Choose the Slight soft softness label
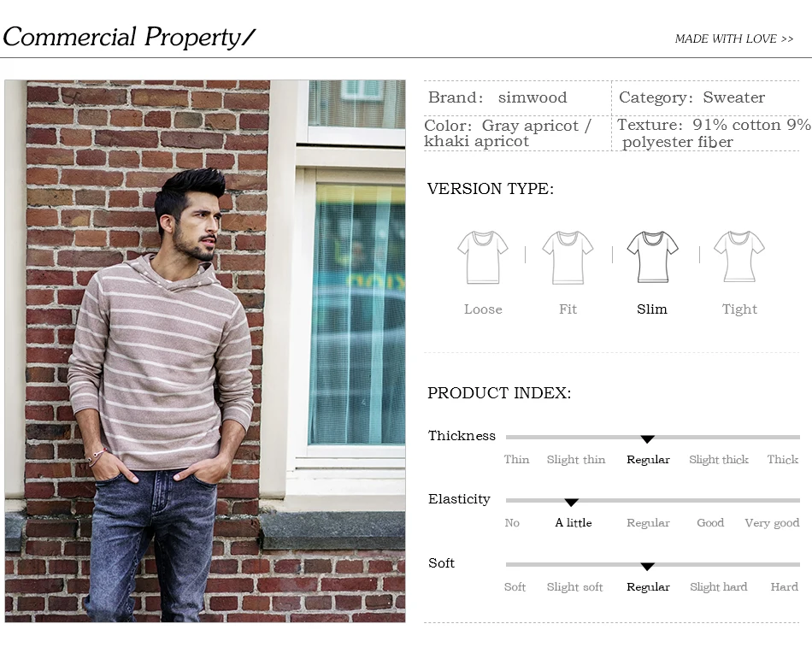Screen dimensions: 812x665 coord(575,587)
